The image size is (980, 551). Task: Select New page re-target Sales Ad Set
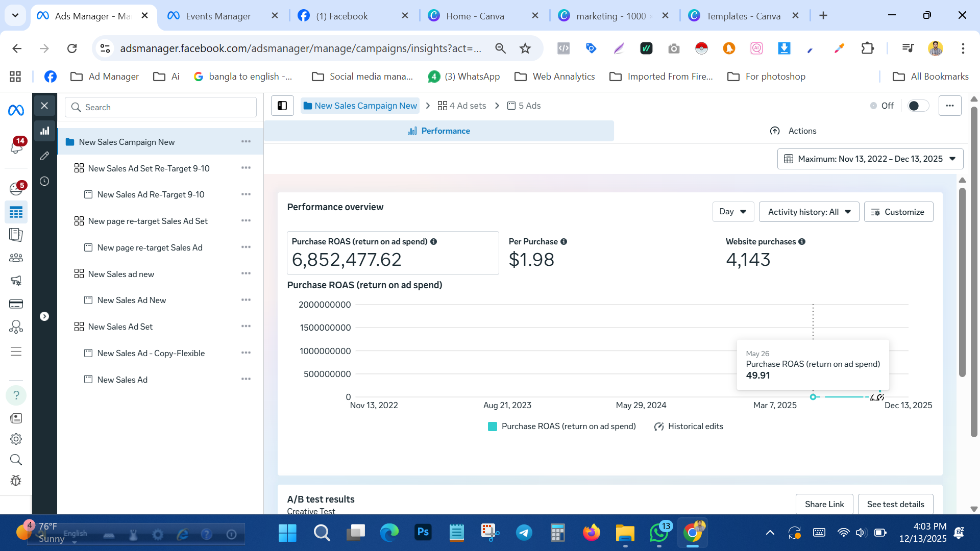(x=148, y=221)
